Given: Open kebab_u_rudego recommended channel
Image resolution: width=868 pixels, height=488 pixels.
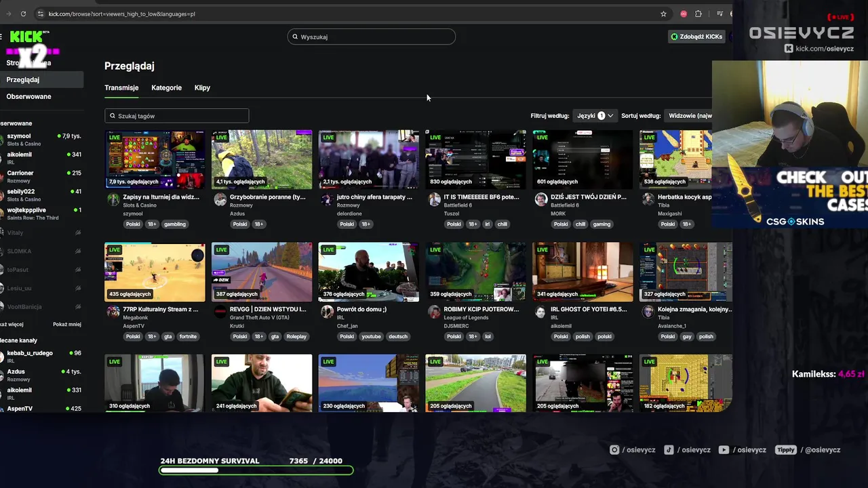Looking at the screenshot, I should (41, 357).
